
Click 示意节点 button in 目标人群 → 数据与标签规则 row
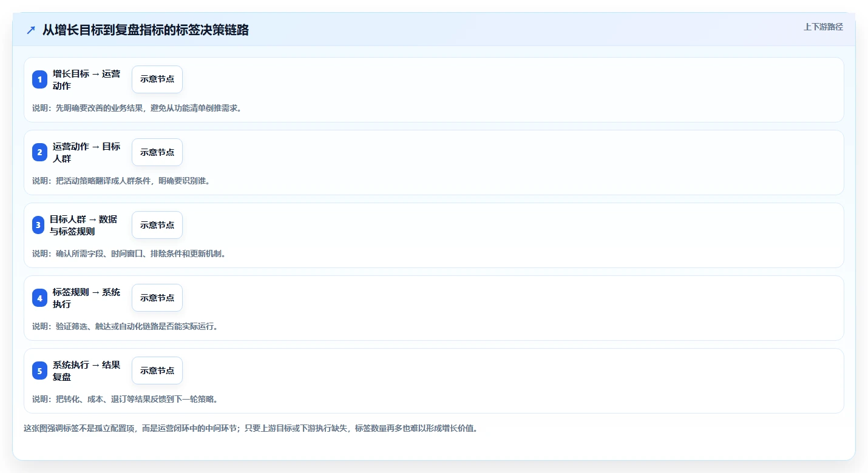[x=157, y=225]
